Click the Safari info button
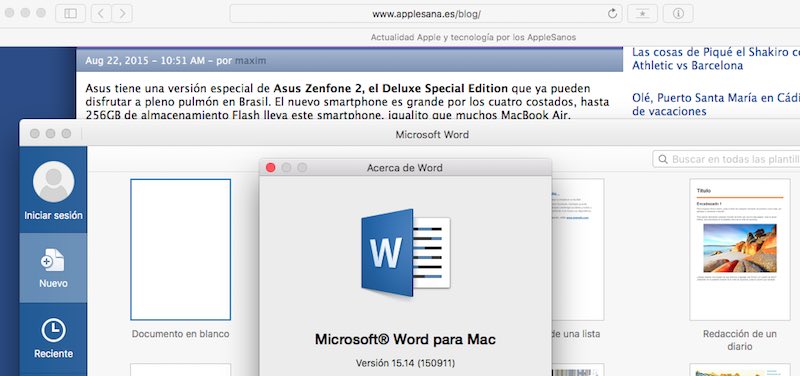800x376 pixels. (x=678, y=14)
